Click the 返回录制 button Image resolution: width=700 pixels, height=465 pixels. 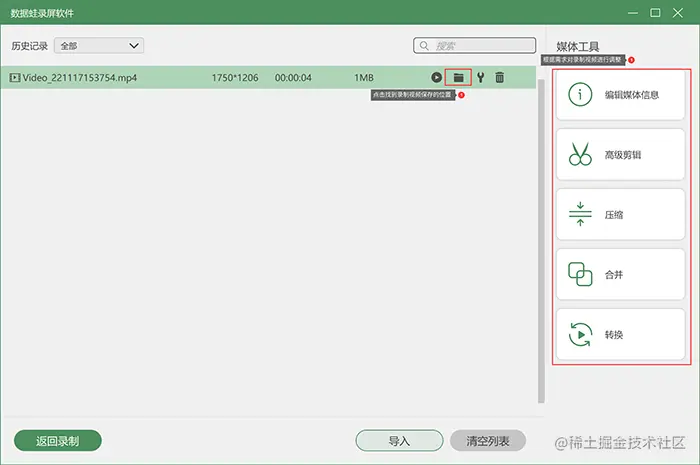click(58, 441)
